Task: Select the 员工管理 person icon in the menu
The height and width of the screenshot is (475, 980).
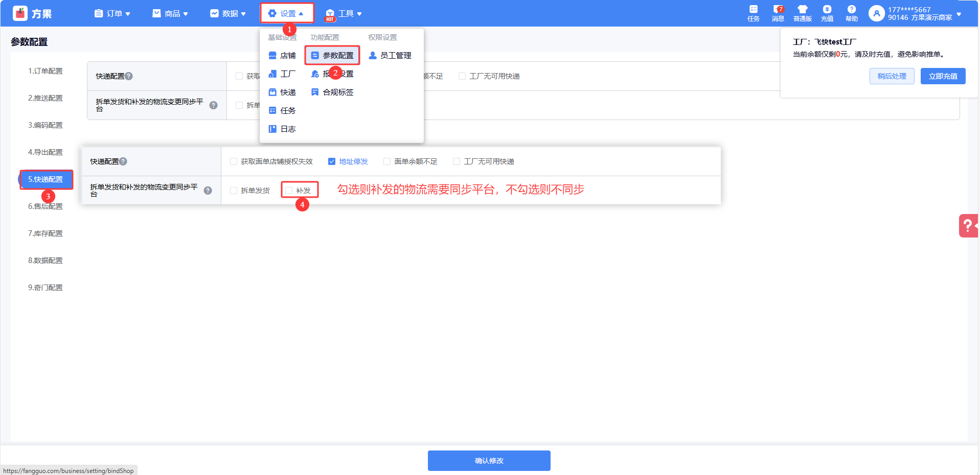Action: [373, 55]
